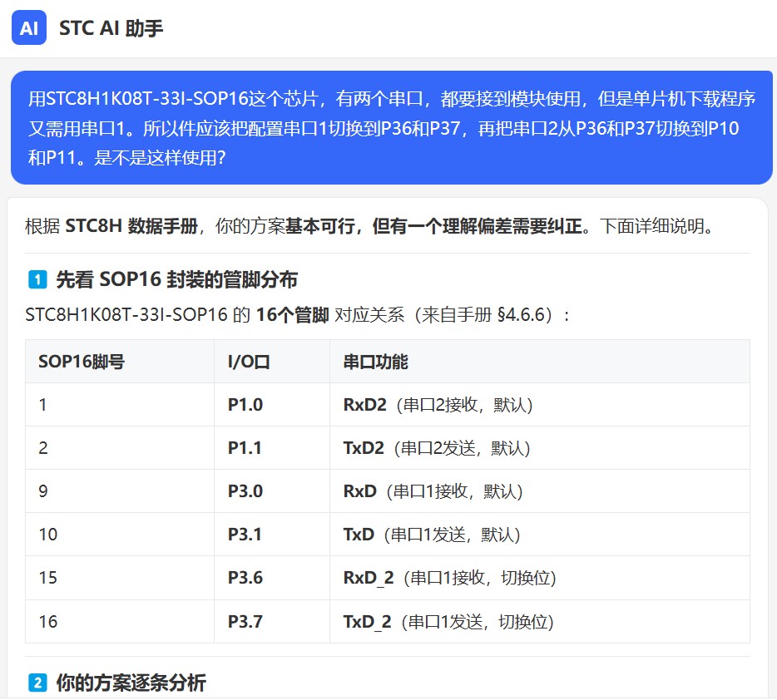
Task: Click the blue user question message bubble
Action: (392, 128)
